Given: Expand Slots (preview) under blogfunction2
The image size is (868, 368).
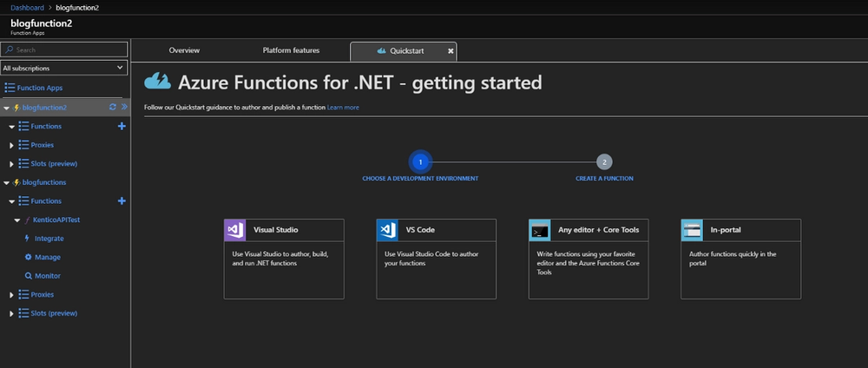Looking at the screenshot, I should [x=12, y=164].
